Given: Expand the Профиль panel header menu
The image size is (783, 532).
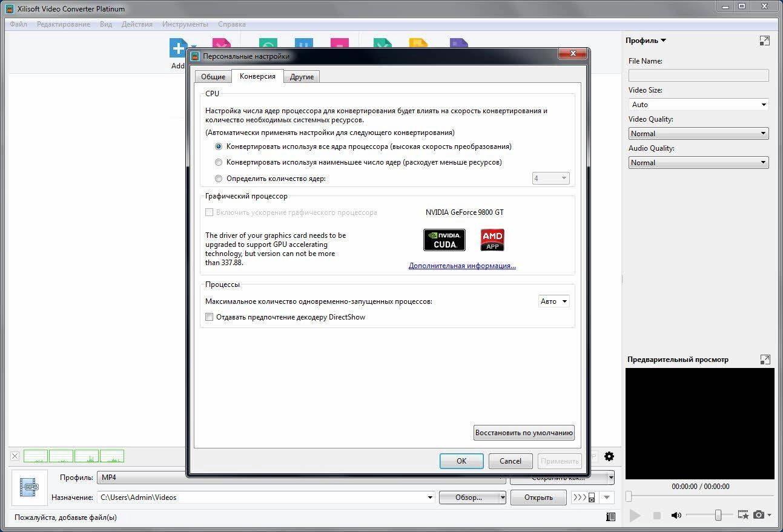Looking at the screenshot, I should 646,41.
